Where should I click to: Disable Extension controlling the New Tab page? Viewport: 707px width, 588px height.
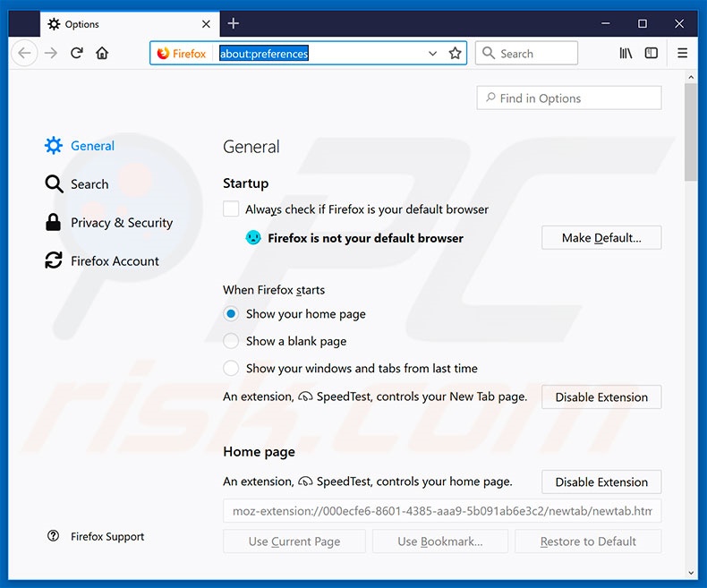[x=601, y=397]
